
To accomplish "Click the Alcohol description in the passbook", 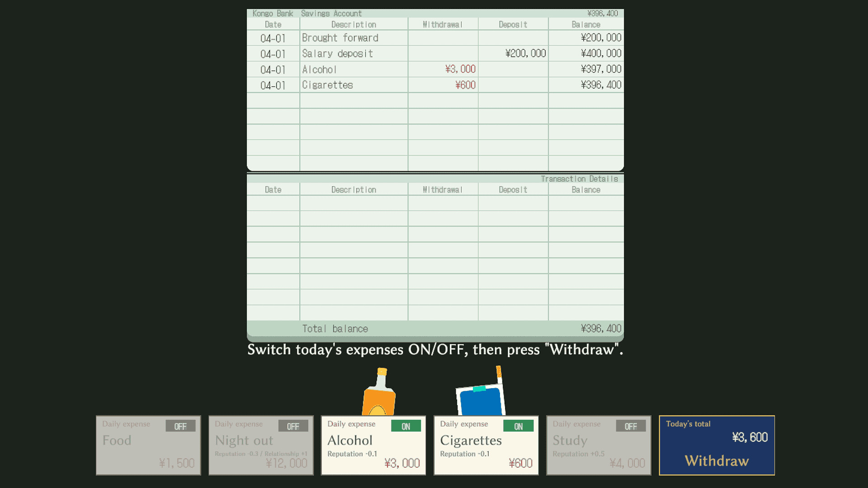I will [x=319, y=70].
